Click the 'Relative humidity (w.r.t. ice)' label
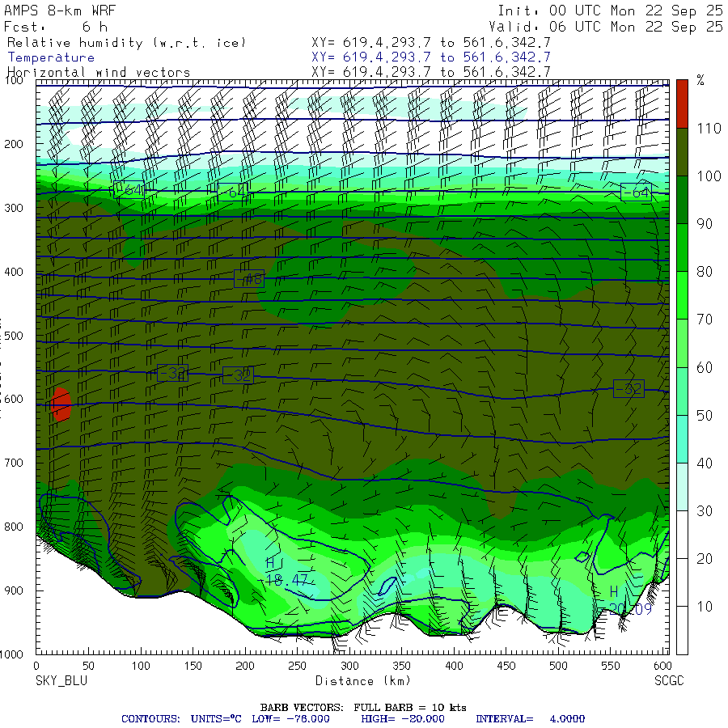The height and width of the screenshot is (728, 728). (x=126, y=43)
